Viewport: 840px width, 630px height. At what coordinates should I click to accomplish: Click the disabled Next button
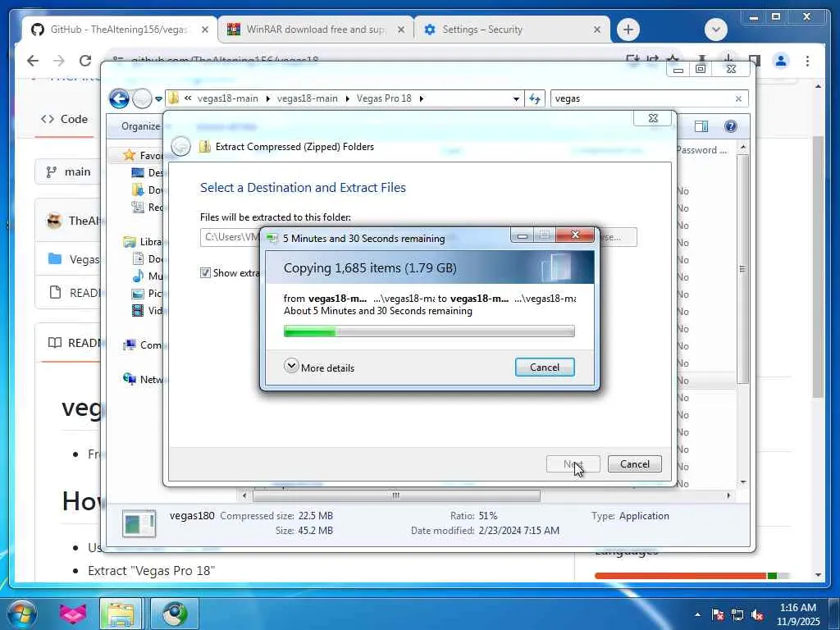(573, 464)
